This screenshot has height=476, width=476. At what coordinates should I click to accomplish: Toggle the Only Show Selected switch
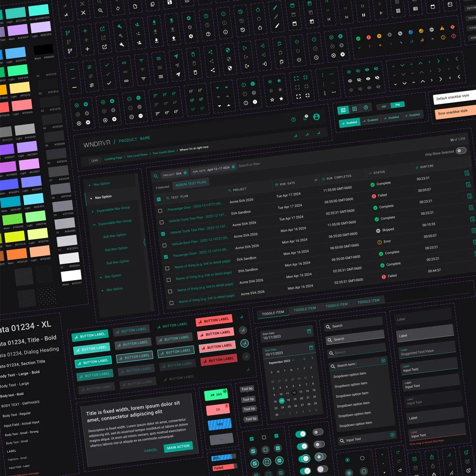461,150
